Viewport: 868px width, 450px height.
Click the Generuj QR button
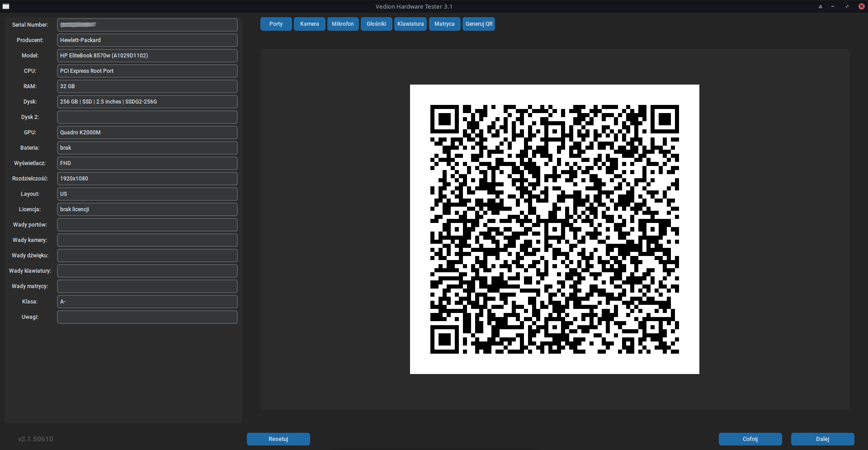(x=479, y=24)
